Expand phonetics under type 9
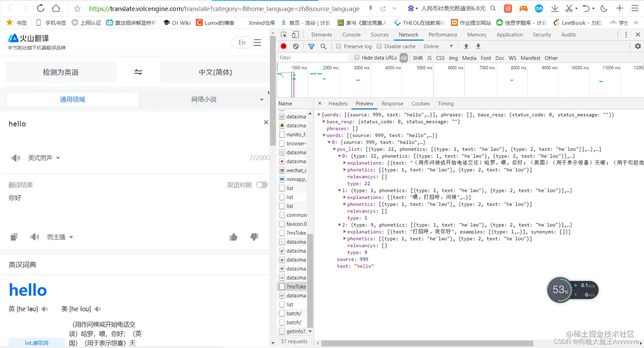The image size is (644, 348). [344, 239]
